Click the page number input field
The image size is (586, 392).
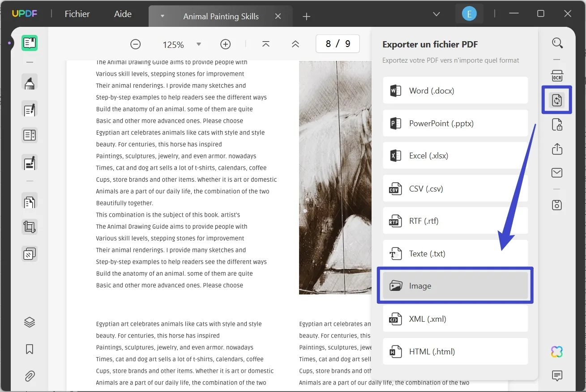338,43
